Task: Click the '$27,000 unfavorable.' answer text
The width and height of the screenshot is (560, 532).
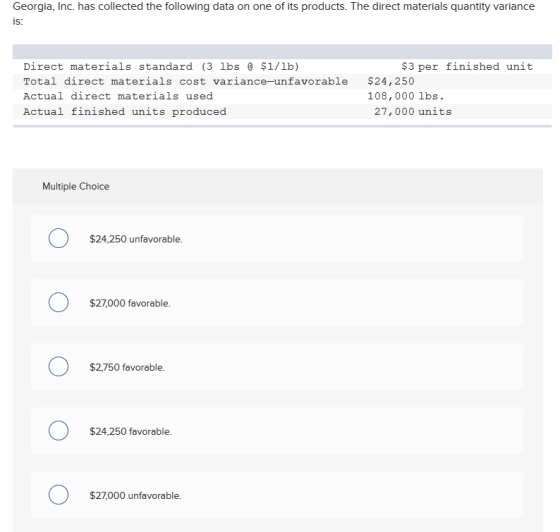Action: click(135, 496)
